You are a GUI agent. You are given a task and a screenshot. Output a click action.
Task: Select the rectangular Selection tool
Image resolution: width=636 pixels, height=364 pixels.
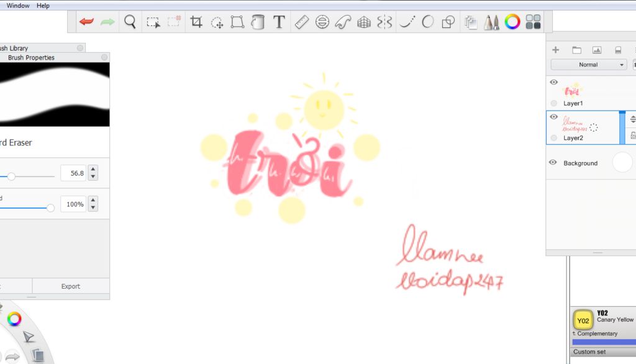(153, 22)
